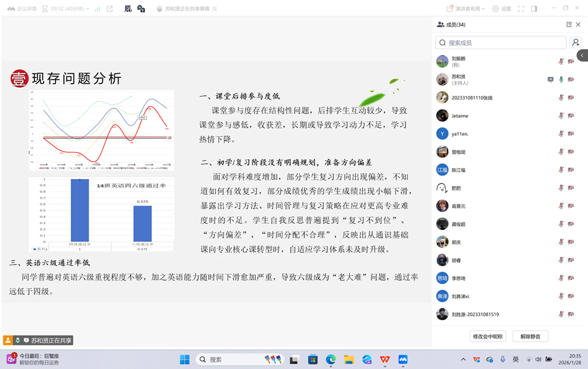This screenshot has height=369, width=588.
Task: Click the invite member icon
Action: coord(576,42)
